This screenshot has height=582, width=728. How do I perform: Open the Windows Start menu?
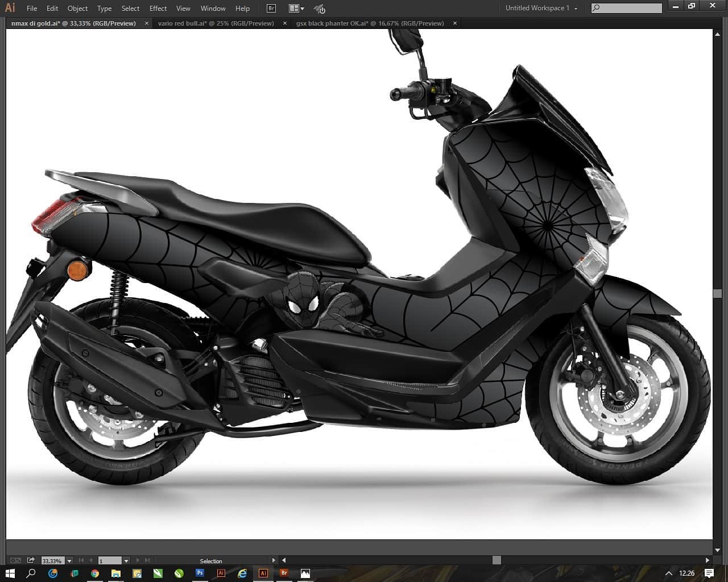click(10, 573)
